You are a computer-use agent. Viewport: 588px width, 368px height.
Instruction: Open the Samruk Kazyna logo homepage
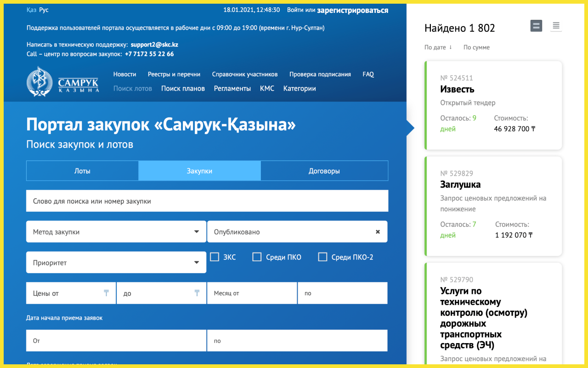point(63,81)
